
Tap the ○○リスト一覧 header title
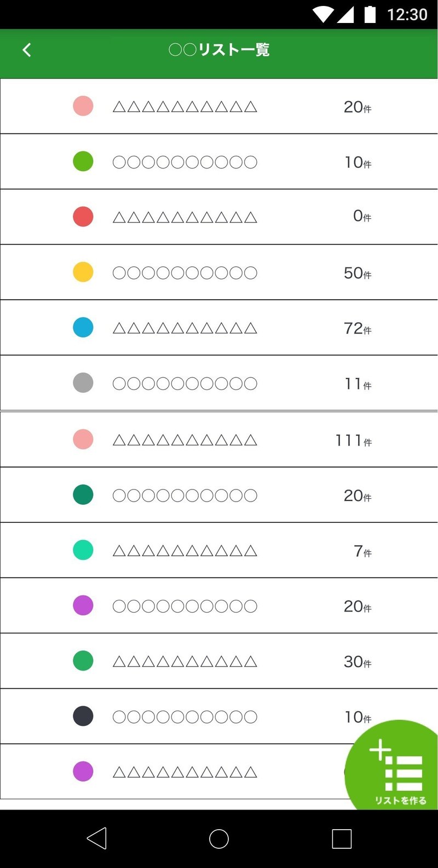point(219,50)
